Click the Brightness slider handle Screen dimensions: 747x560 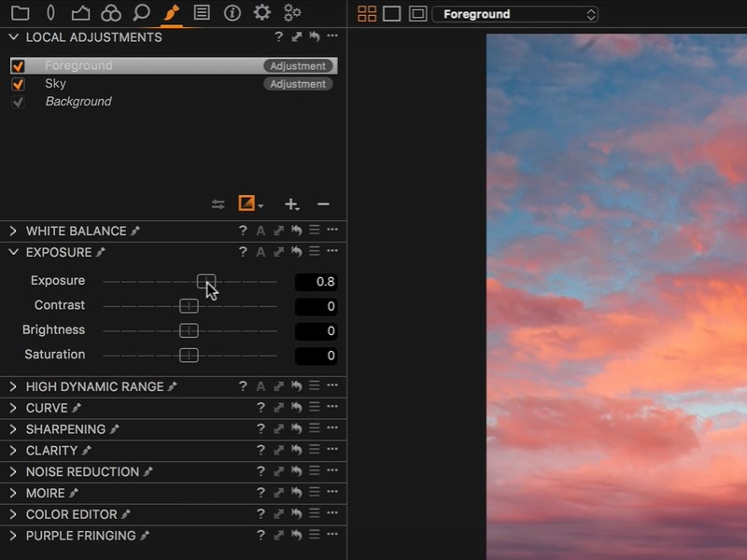pos(189,330)
